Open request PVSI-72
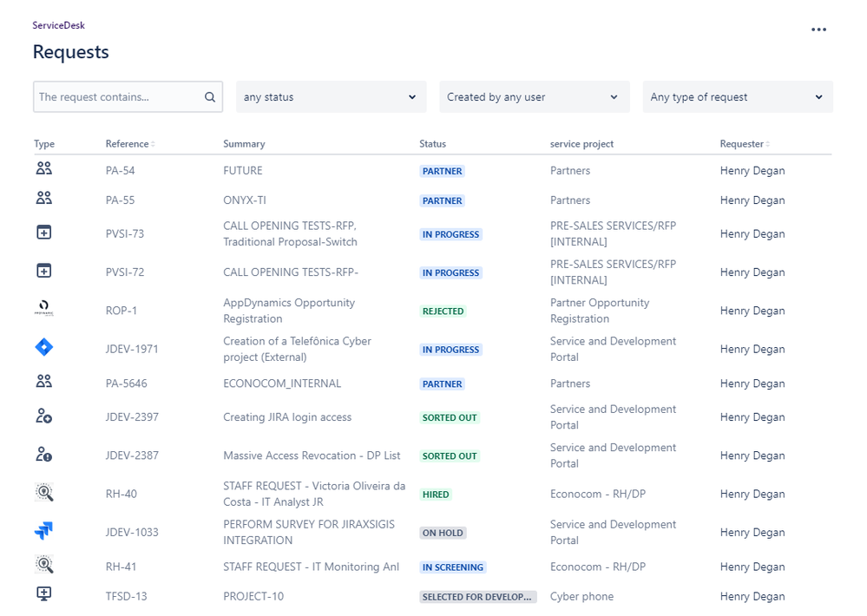The height and width of the screenshot is (616, 867). pyautogui.click(x=125, y=272)
